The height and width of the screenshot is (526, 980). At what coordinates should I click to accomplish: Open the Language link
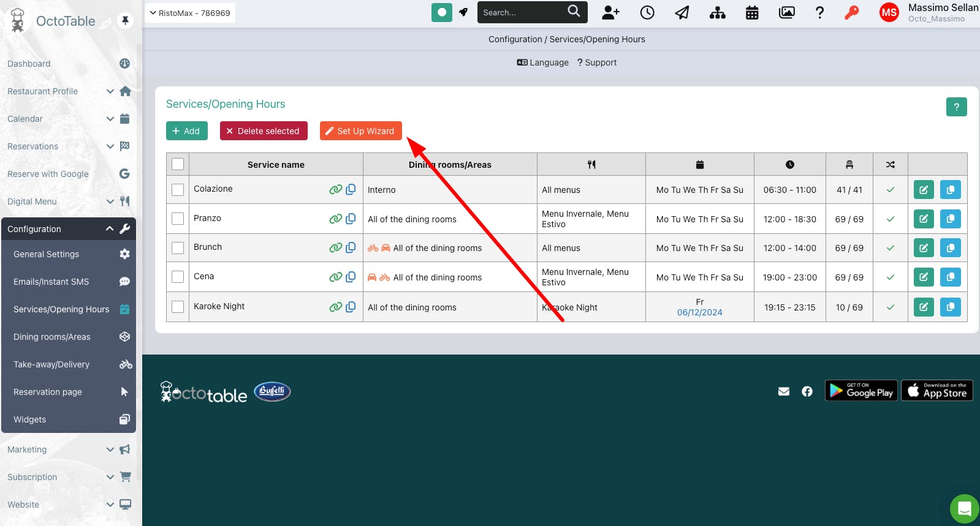pyautogui.click(x=542, y=62)
